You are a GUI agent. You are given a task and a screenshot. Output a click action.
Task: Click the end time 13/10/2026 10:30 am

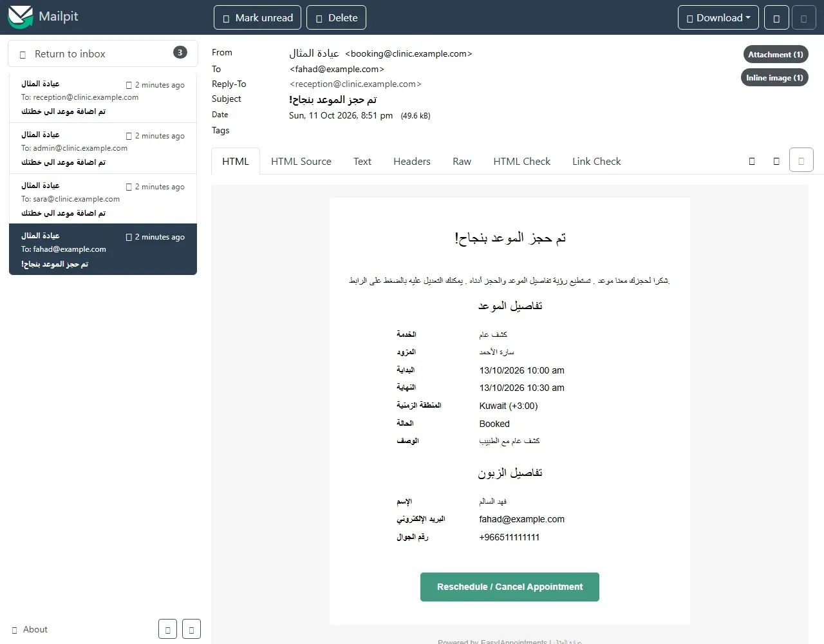click(x=522, y=388)
